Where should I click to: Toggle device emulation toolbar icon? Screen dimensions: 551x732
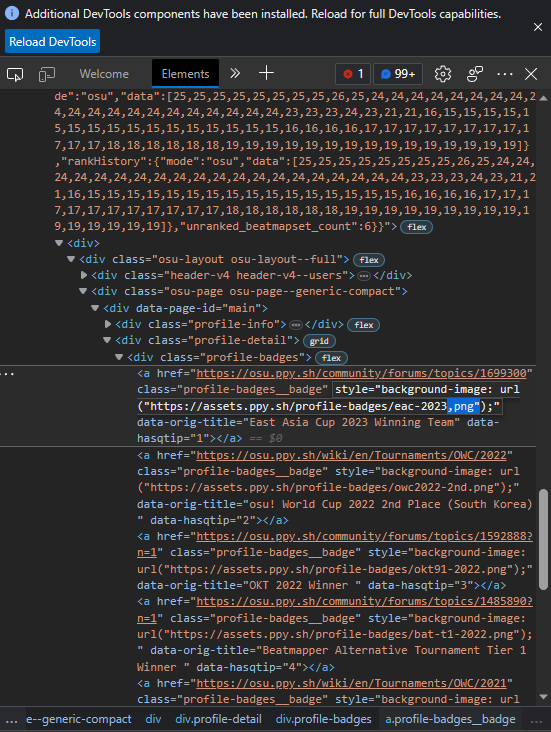click(47, 74)
